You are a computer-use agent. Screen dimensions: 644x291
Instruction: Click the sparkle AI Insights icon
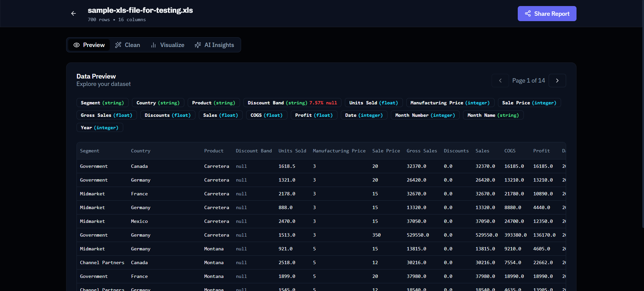pos(198,45)
